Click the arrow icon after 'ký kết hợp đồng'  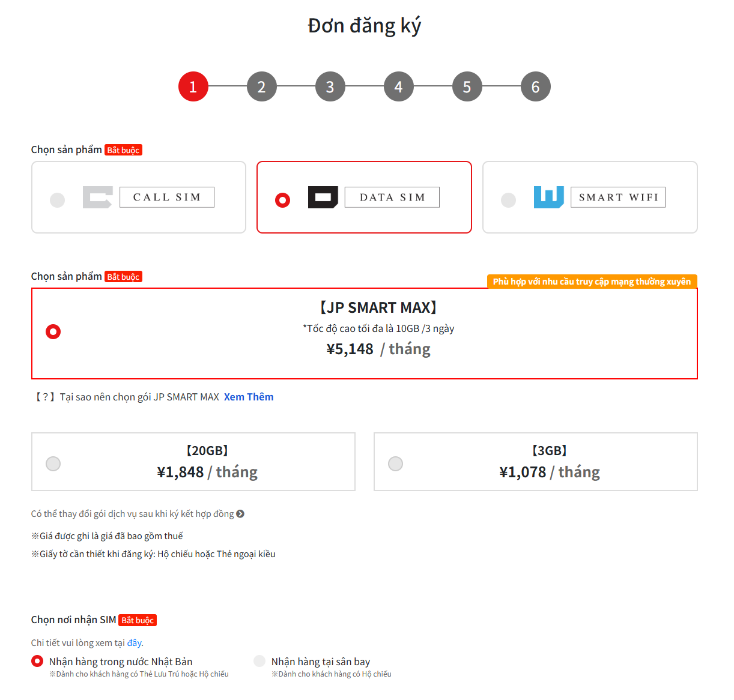[x=240, y=514]
